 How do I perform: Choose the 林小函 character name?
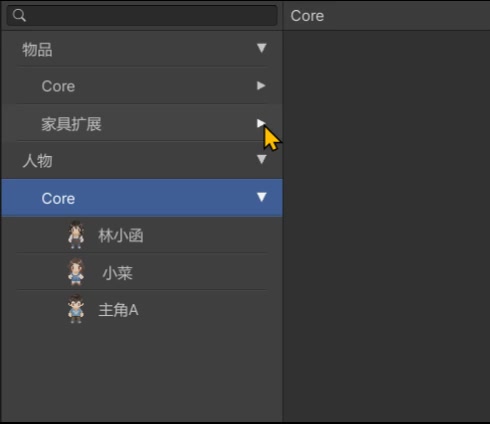121,236
